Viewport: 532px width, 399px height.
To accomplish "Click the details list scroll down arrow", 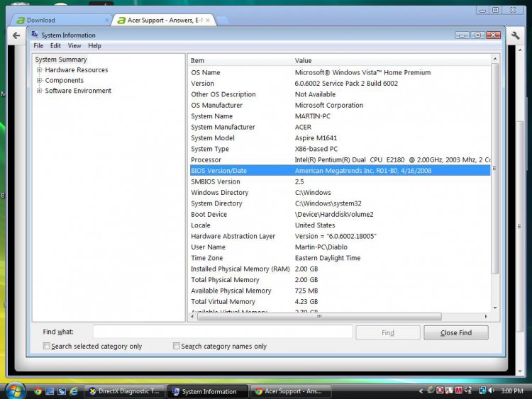I will tap(495, 308).
